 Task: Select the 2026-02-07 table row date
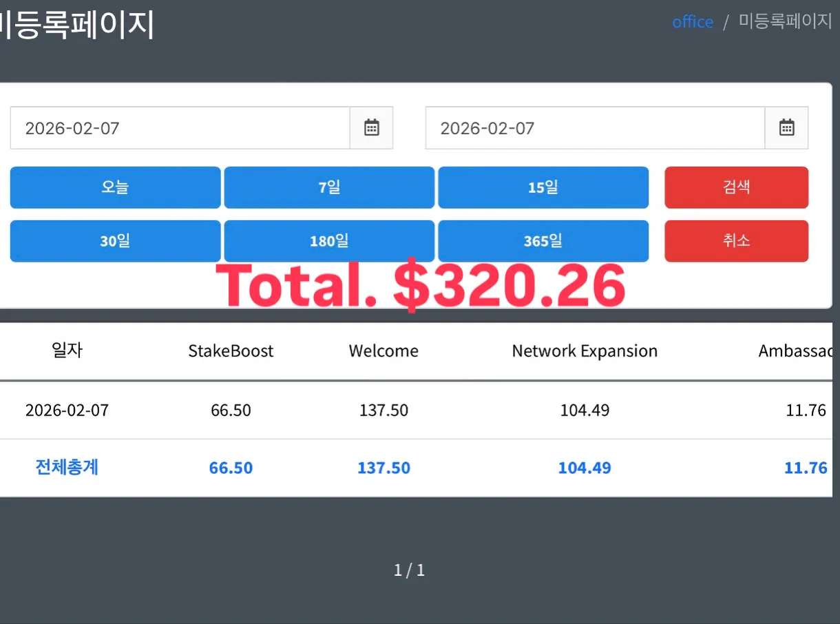point(67,410)
